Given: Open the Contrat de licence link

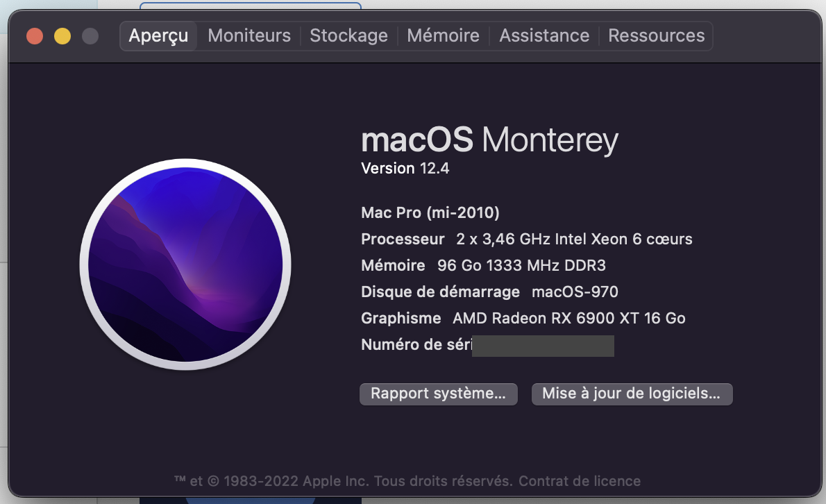Looking at the screenshot, I should (580, 481).
